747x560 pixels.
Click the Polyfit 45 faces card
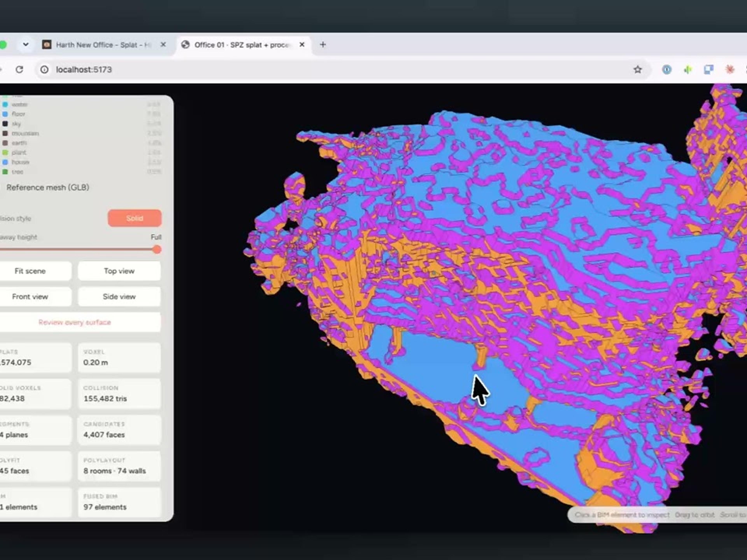click(x=35, y=466)
